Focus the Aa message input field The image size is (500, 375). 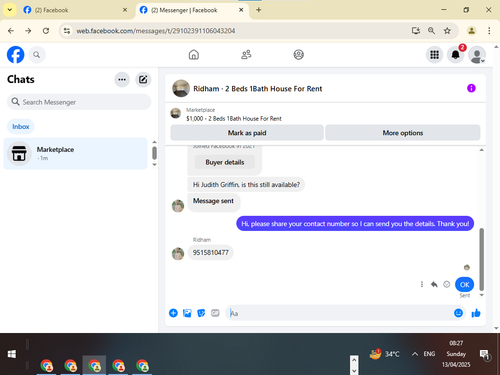[x=340, y=313]
